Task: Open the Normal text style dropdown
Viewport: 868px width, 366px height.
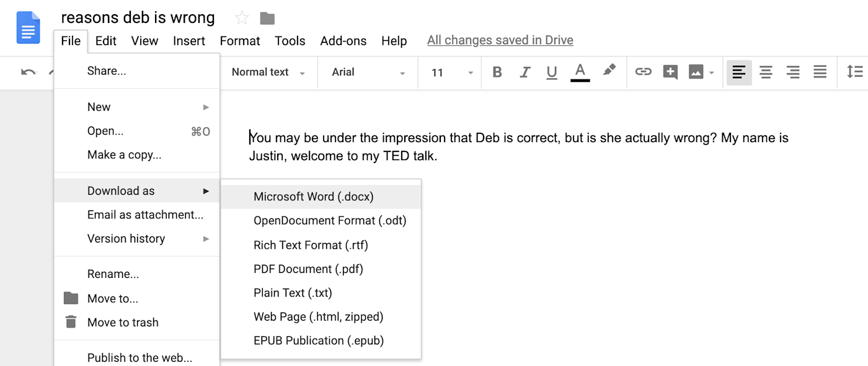Action: [x=268, y=72]
